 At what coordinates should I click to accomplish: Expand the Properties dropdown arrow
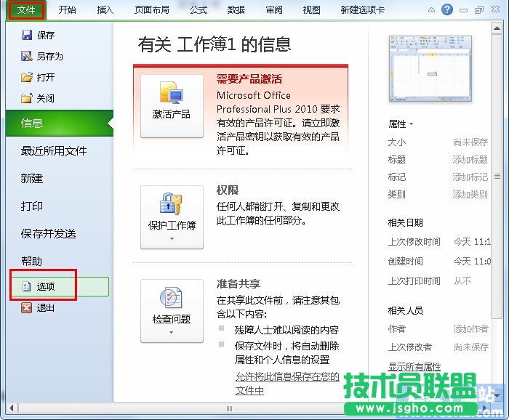(x=412, y=124)
